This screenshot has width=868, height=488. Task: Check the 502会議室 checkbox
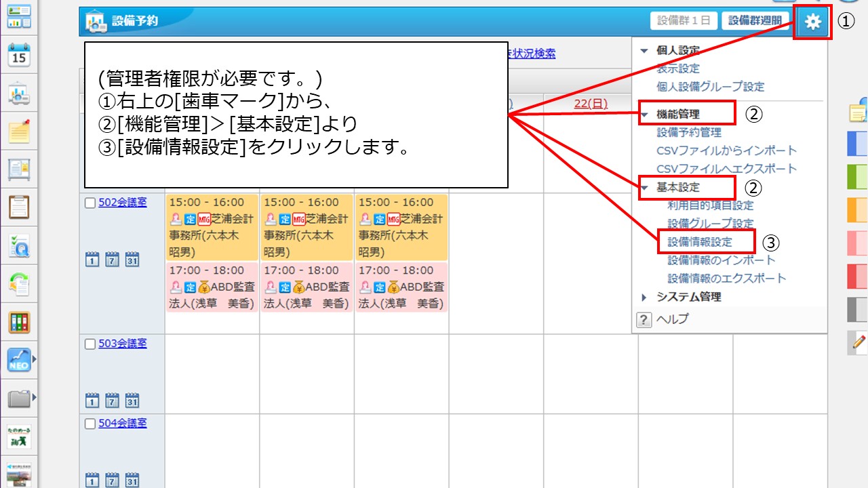click(90, 203)
